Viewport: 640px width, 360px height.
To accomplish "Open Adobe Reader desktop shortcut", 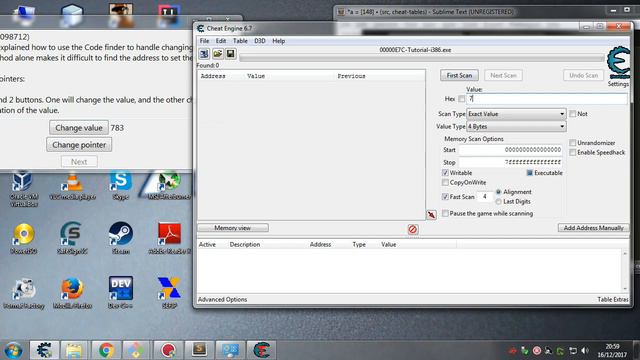I will (169, 239).
